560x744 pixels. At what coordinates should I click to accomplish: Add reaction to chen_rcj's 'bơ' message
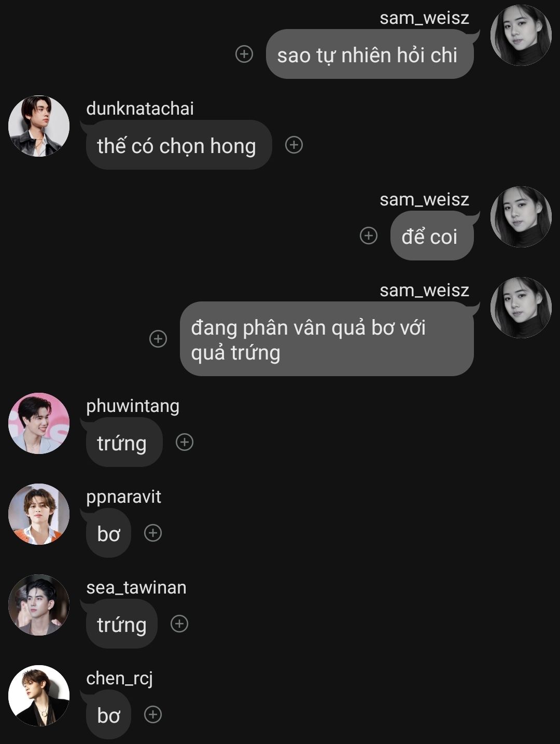(x=153, y=714)
